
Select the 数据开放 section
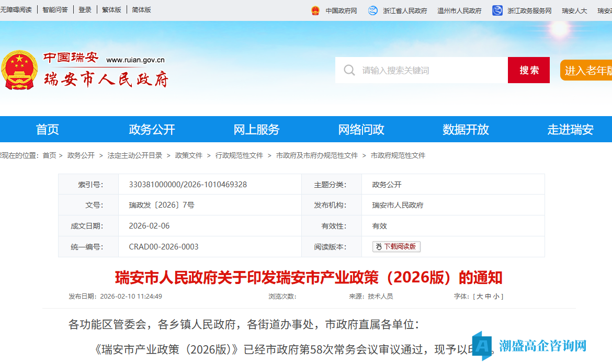click(466, 129)
